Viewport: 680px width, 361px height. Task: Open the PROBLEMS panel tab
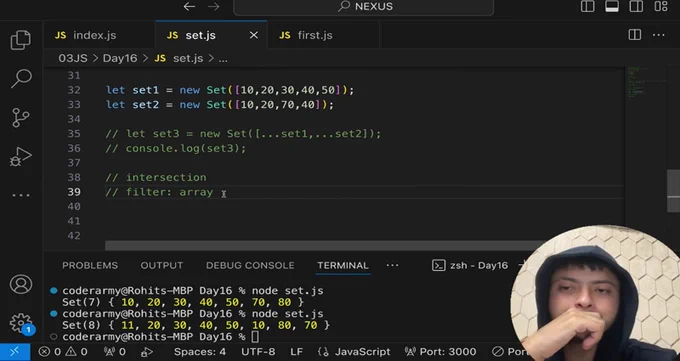point(90,265)
